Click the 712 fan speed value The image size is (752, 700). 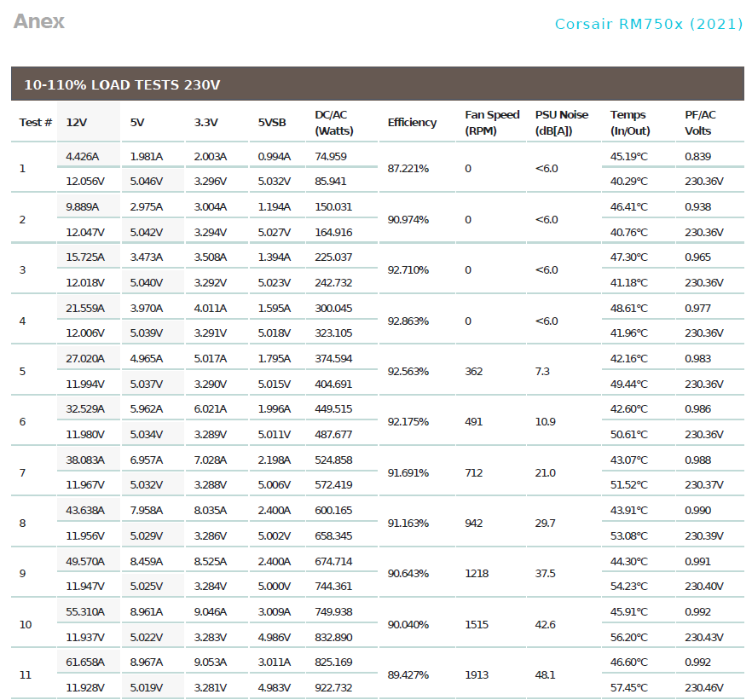click(474, 473)
